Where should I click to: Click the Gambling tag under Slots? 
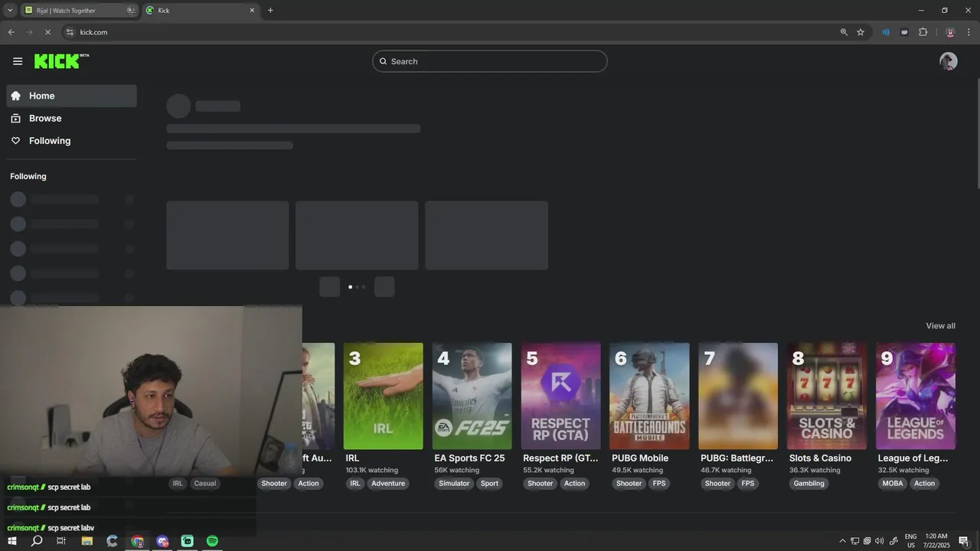[x=809, y=484]
